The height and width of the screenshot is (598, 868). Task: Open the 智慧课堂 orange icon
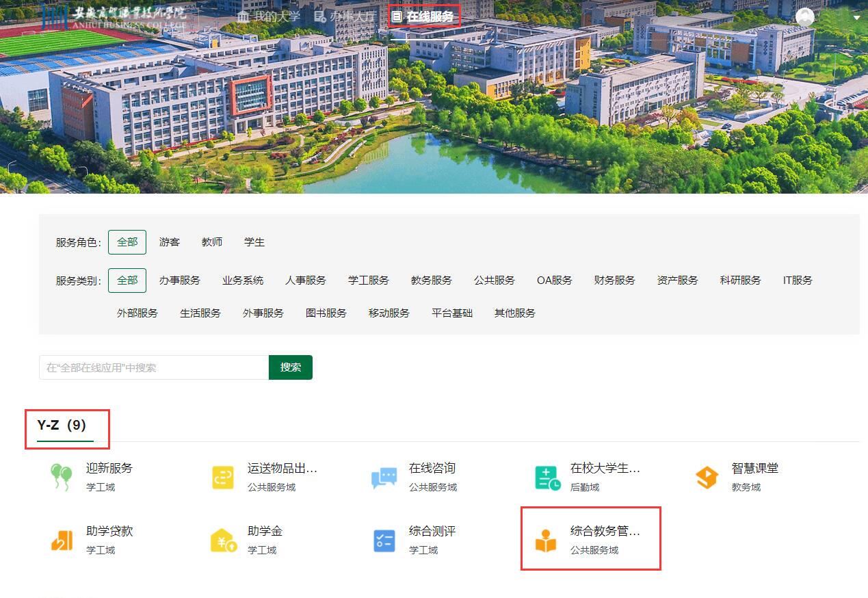point(707,477)
